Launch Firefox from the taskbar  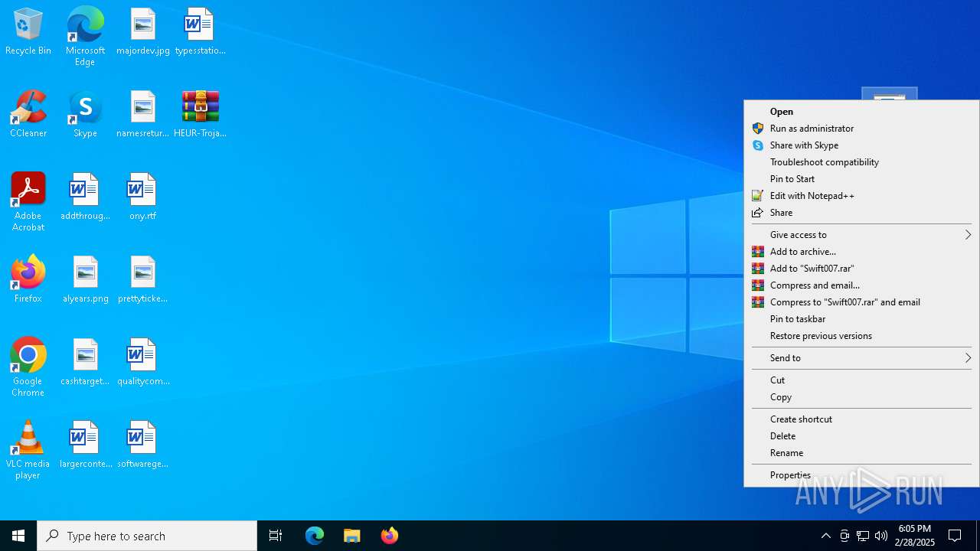click(x=389, y=536)
